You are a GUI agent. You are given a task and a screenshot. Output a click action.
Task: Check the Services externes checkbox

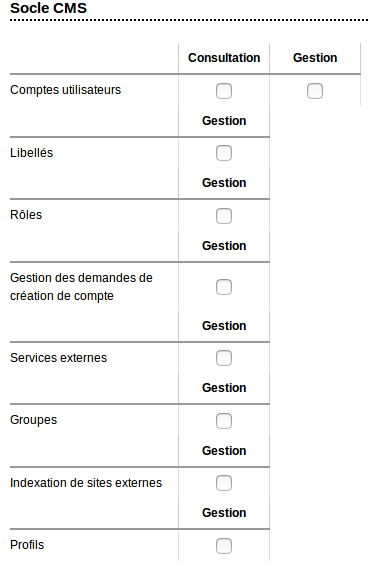coord(224,358)
